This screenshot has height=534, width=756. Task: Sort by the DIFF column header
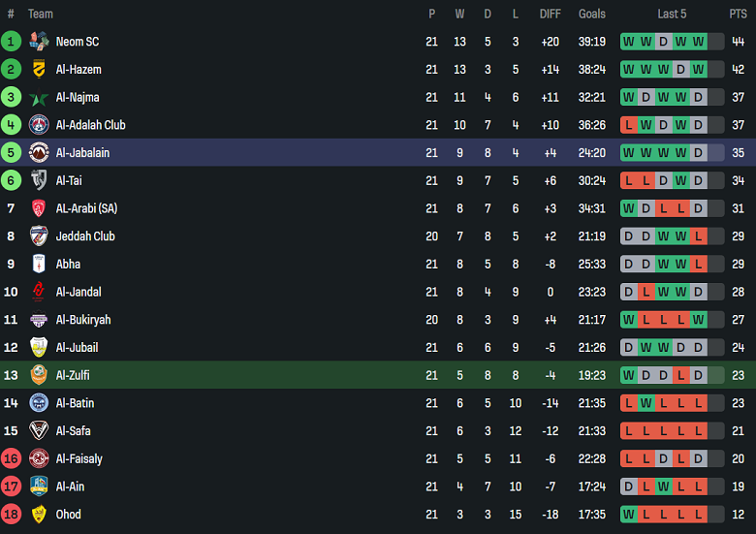click(550, 14)
